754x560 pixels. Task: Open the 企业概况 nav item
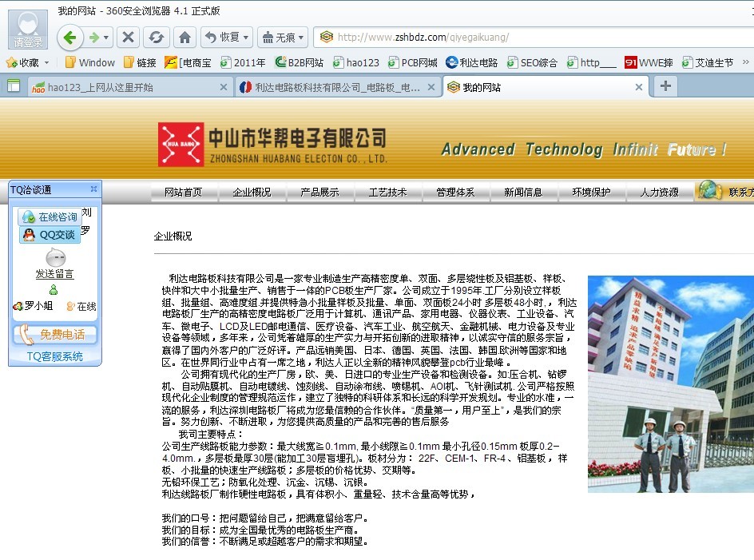coord(252,193)
